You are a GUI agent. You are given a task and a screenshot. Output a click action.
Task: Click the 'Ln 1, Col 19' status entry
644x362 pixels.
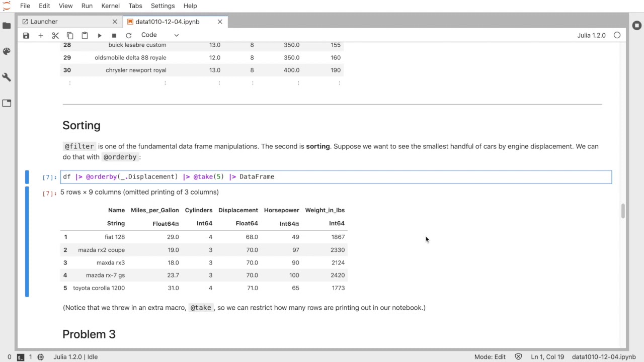coord(547,357)
